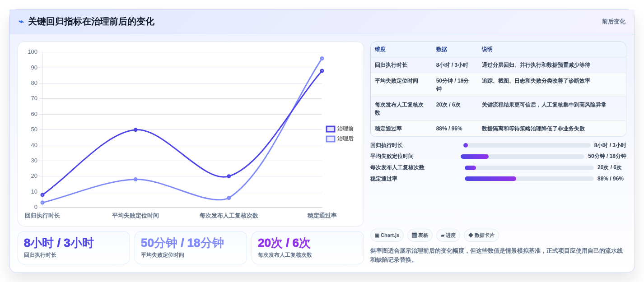644x282 pixels.
Task: Click the 回归执行时长 table row label
Action: pos(391,65)
